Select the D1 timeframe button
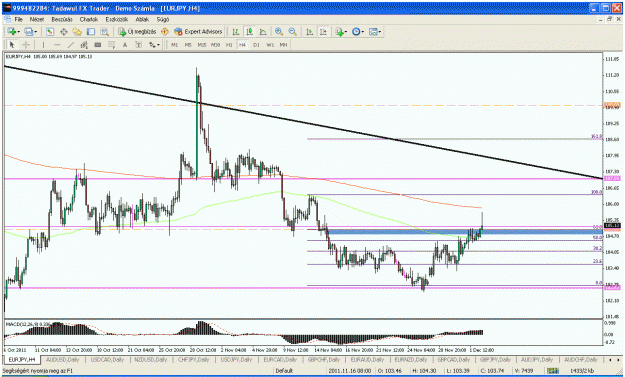The width and height of the screenshot is (625, 377). (256, 45)
